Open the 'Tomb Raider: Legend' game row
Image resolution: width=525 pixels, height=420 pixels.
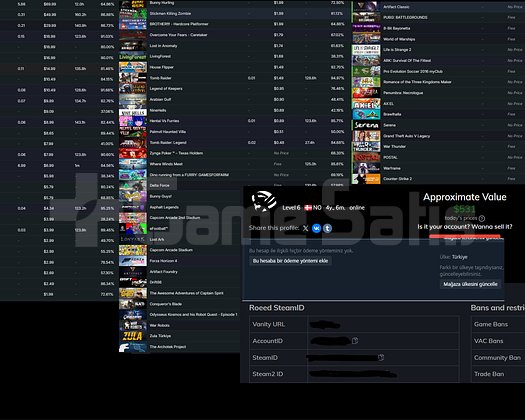click(x=168, y=142)
